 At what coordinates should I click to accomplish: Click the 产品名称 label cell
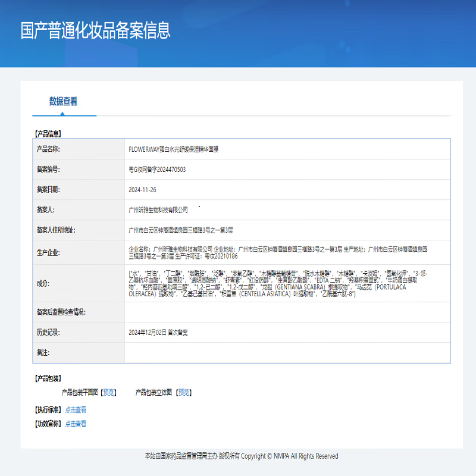[x=79, y=149]
